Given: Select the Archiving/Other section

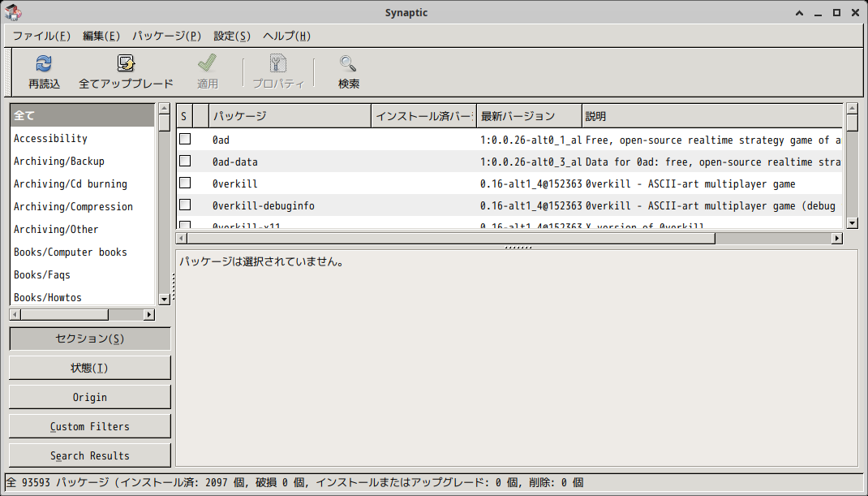Looking at the screenshot, I should (82, 230).
